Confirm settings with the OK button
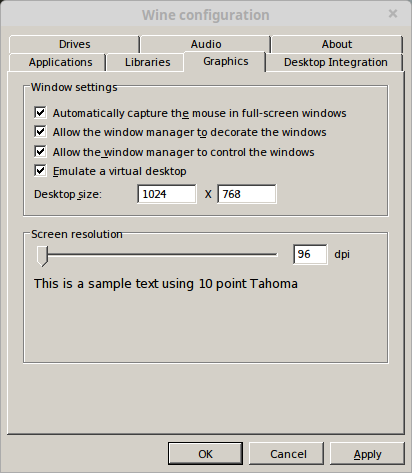412x473 pixels. (x=205, y=454)
